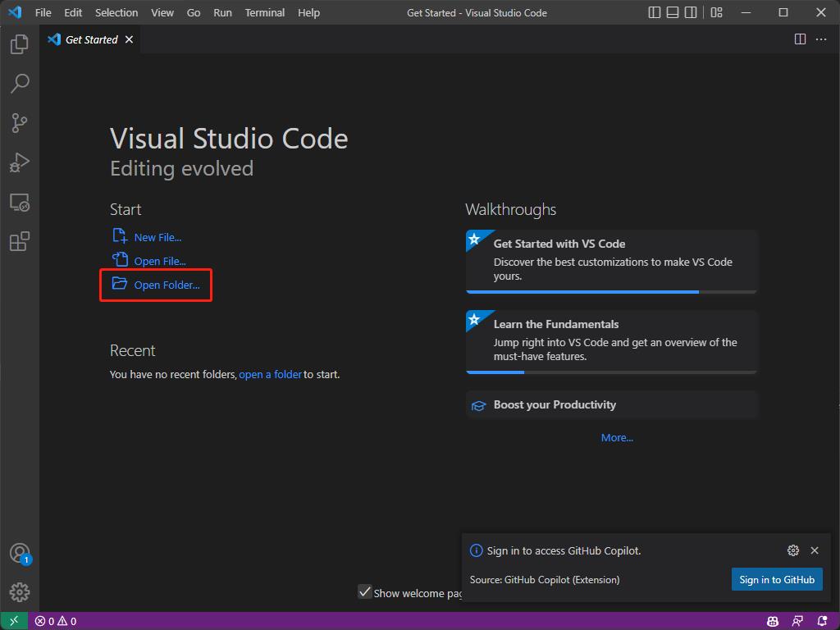Open the Source Control view icon
The height and width of the screenshot is (630, 840).
coord(20,123)
